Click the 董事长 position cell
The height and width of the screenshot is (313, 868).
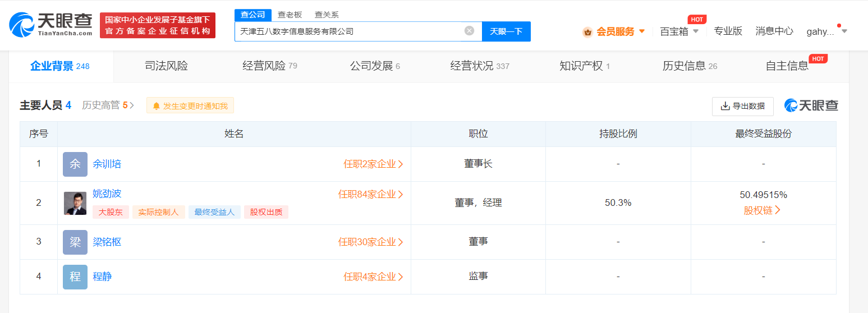coord(478,164)
